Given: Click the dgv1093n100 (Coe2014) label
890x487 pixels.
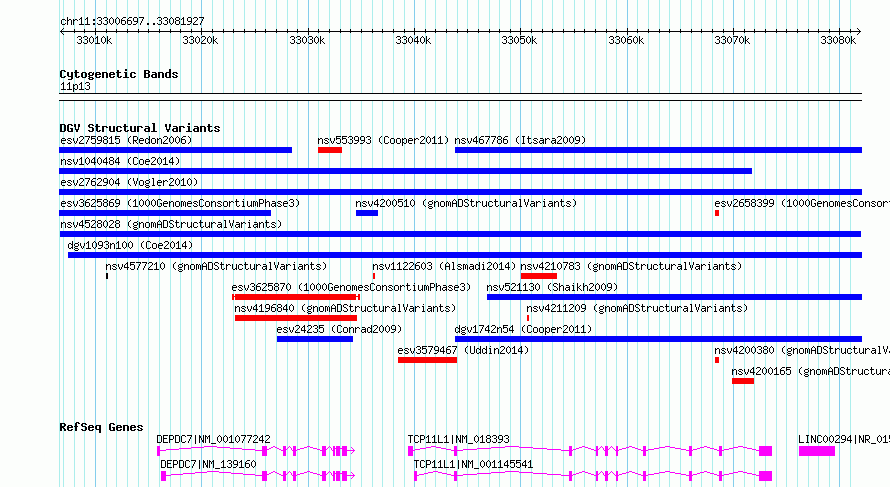Looking at the screenshot, I should 130,245.
